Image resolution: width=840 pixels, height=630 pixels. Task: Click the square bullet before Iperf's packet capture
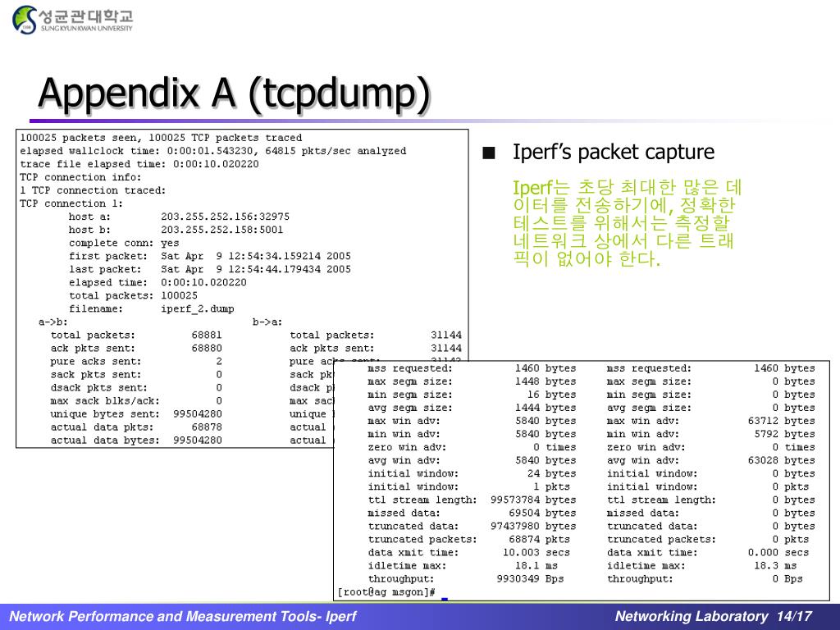click(489, 153)
